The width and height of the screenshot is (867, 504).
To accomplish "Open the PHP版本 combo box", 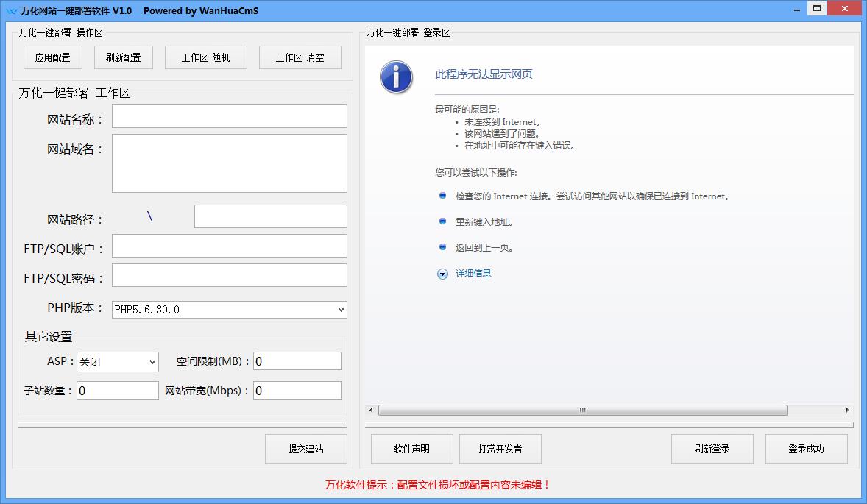I will [228, 309].
